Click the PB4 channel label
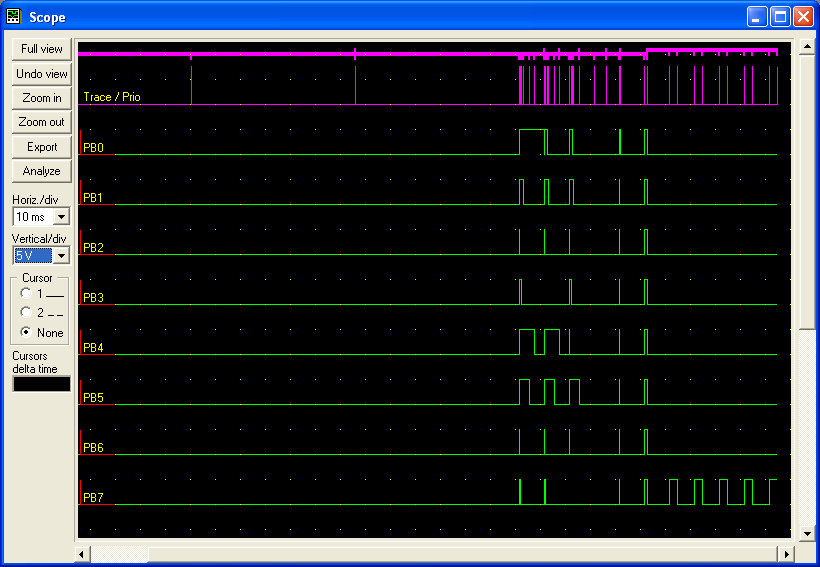This screenshot has width=820, height=567. click(93, 348)
